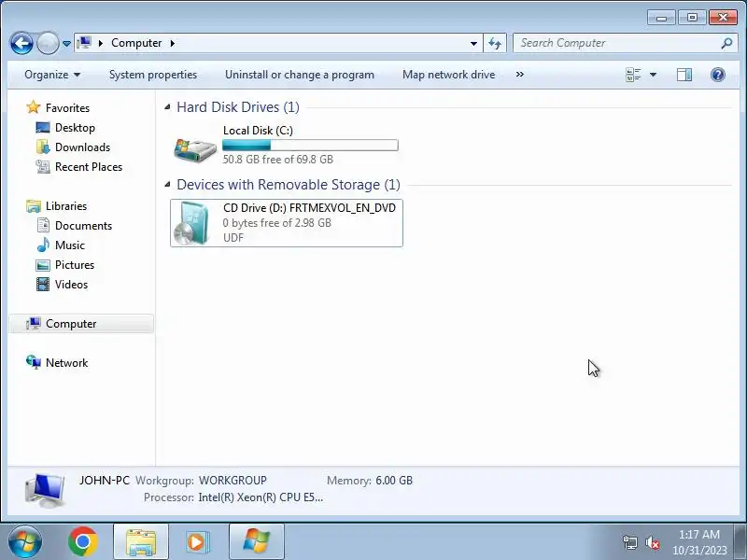Viewport: 747px width, 560px height.
Task: Click the Favorites star icon
Action: [x=34, y=107]
